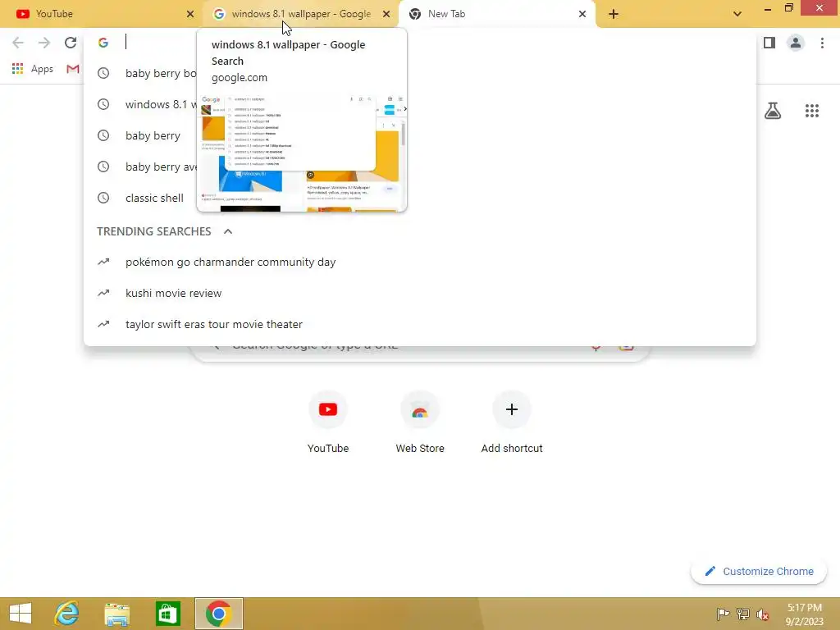The height and width of the screenshot is (630, 840).
Task: Open a new tab with plus button
Action: [x=614, y=14]
